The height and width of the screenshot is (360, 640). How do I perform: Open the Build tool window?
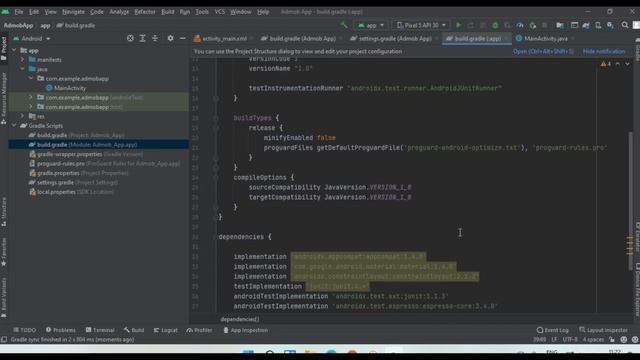click(134, 330)
